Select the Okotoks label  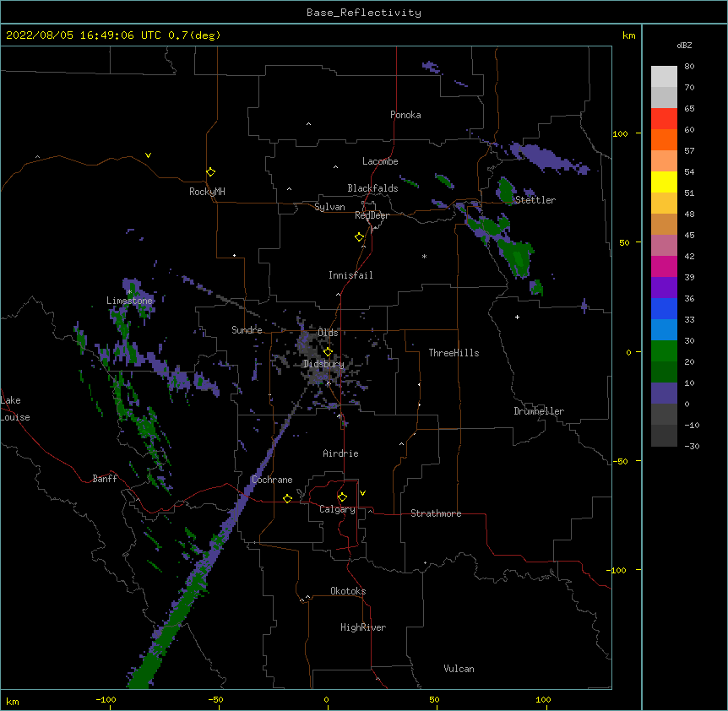(x=348, y=591)
